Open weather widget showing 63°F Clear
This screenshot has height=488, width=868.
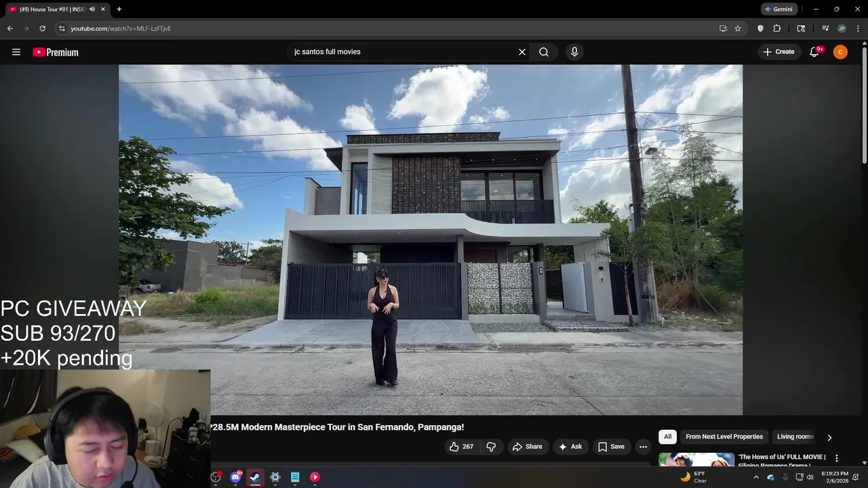694,477
